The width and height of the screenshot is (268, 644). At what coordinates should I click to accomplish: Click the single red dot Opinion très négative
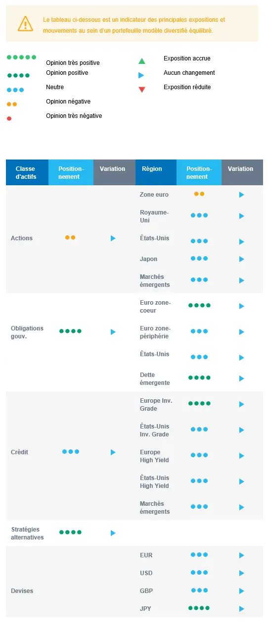9,118
